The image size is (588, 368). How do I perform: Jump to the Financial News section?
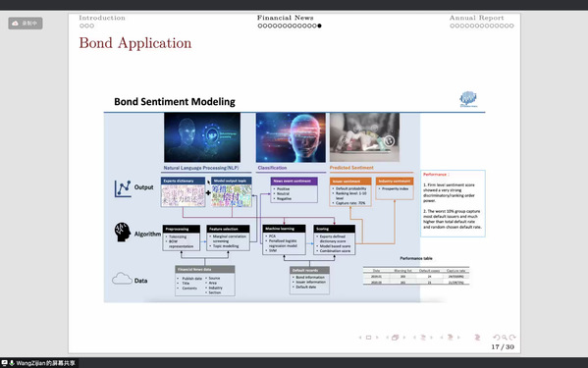pos(285,18)
